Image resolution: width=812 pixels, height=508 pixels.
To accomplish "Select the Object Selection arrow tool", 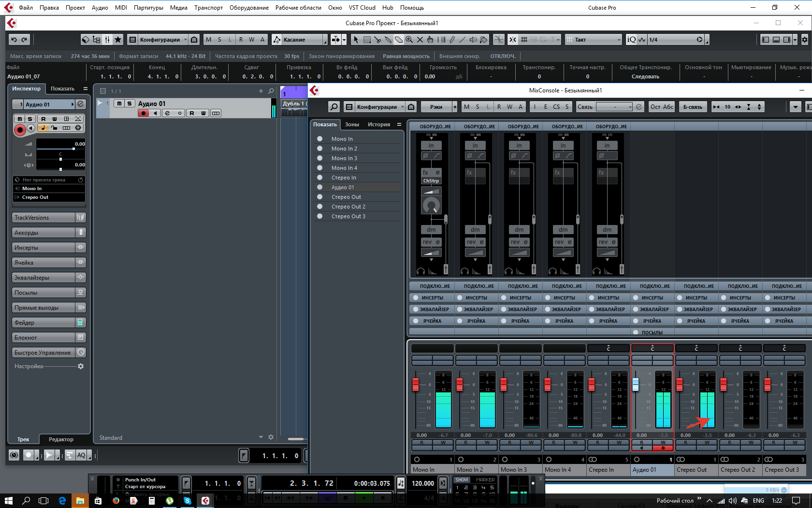I will coord(356,40).
